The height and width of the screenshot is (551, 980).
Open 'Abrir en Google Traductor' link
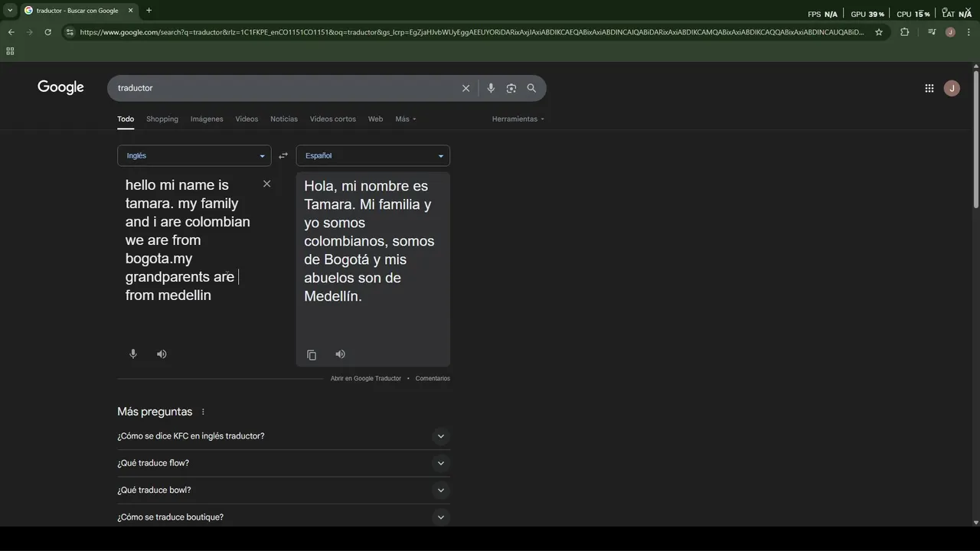[366, 378]
